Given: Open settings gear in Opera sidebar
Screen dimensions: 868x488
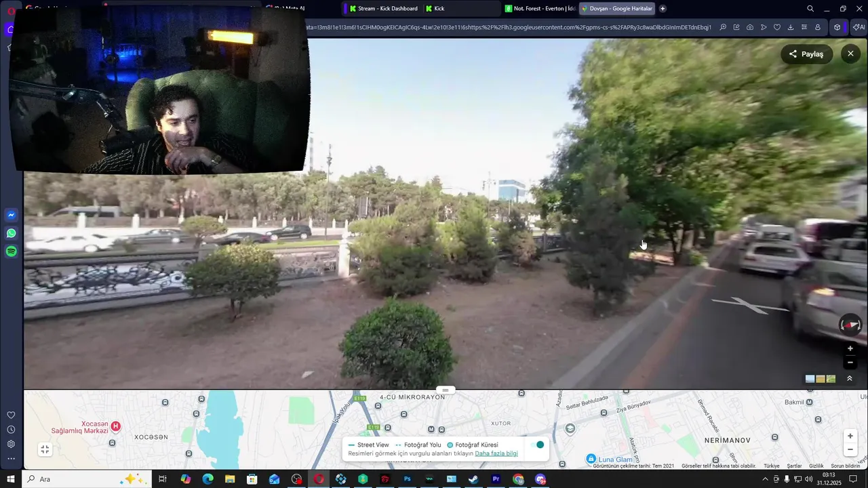Looking at the screenshot, I should tap(11, 444).
